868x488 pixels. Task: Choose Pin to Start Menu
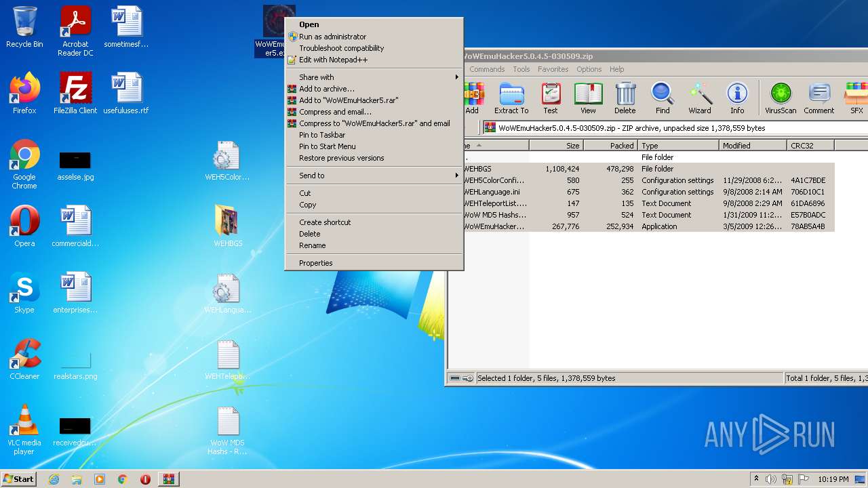click(374, 146)
